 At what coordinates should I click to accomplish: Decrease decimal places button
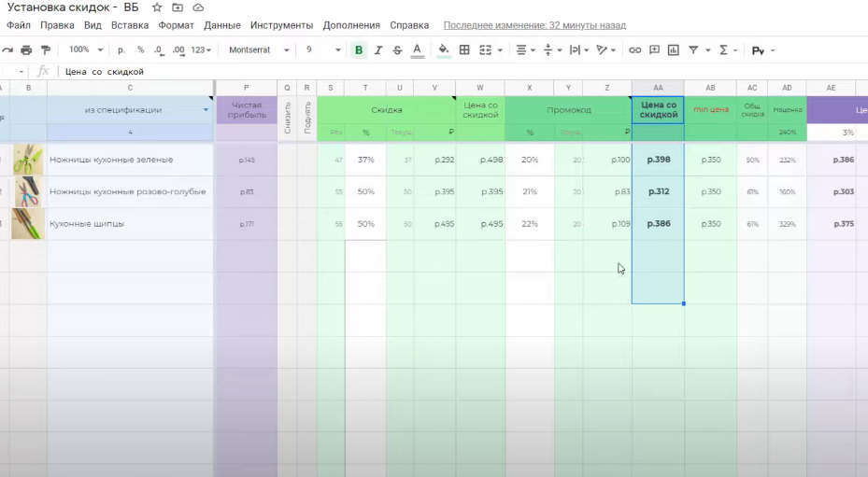coord(159,50)
